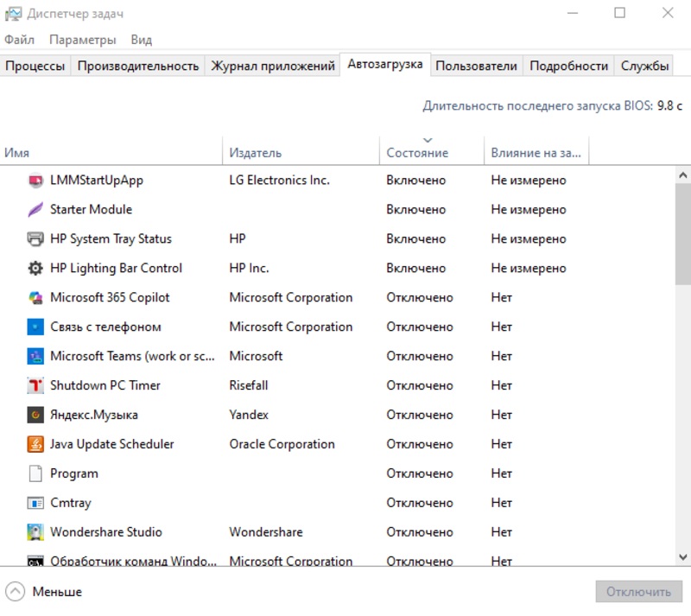Click the LMMStartUpApp icon

[35, 181]
